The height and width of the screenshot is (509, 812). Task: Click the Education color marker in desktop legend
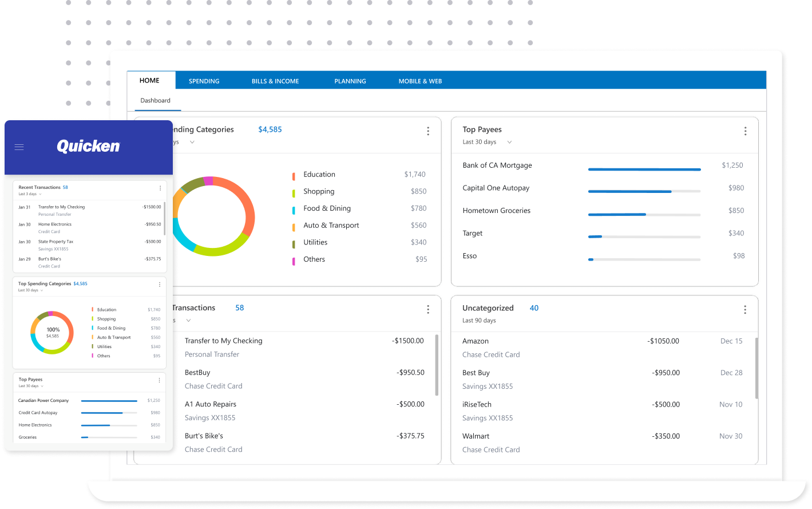click(294, 176)
